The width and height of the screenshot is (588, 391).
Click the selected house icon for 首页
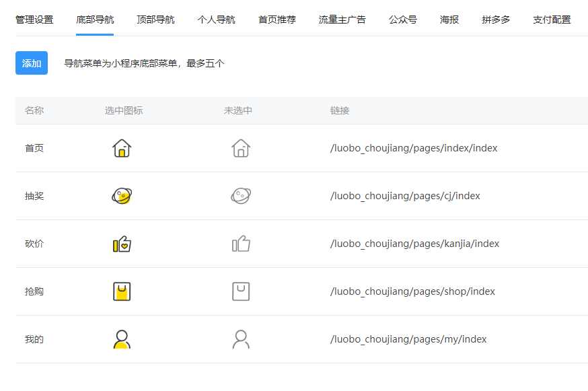122,148
